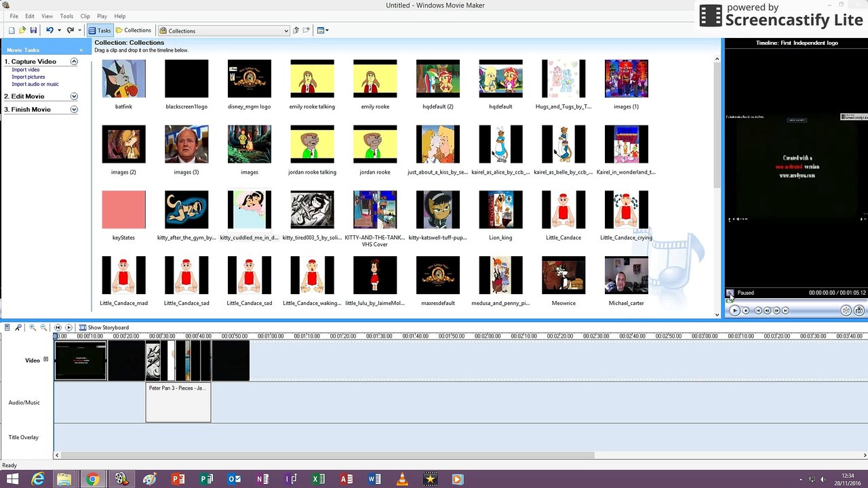Open the Views dropdown button

tap(323, 30)
